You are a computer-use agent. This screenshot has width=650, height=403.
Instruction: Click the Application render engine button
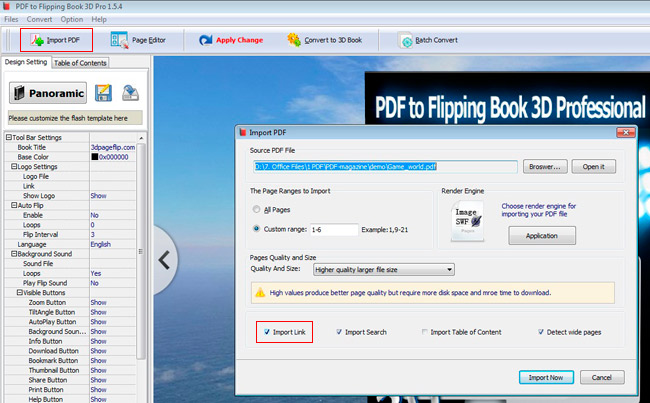542,235
